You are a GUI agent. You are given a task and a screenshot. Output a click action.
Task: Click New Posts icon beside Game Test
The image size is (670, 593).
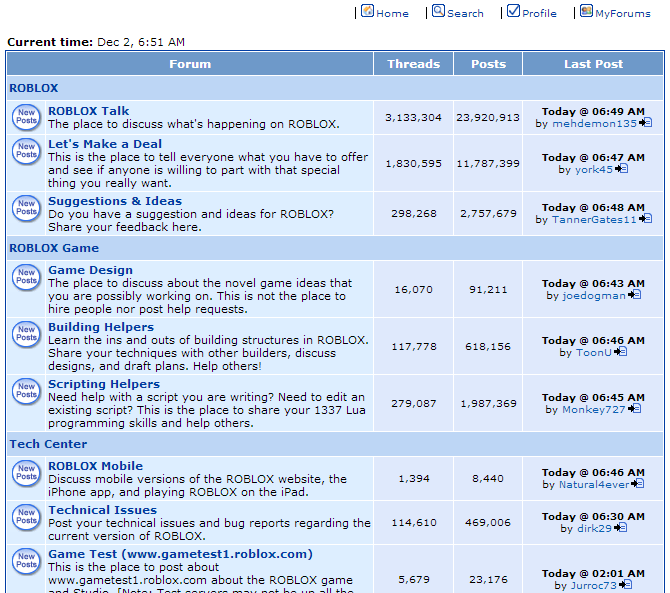(x=26, y=561)
